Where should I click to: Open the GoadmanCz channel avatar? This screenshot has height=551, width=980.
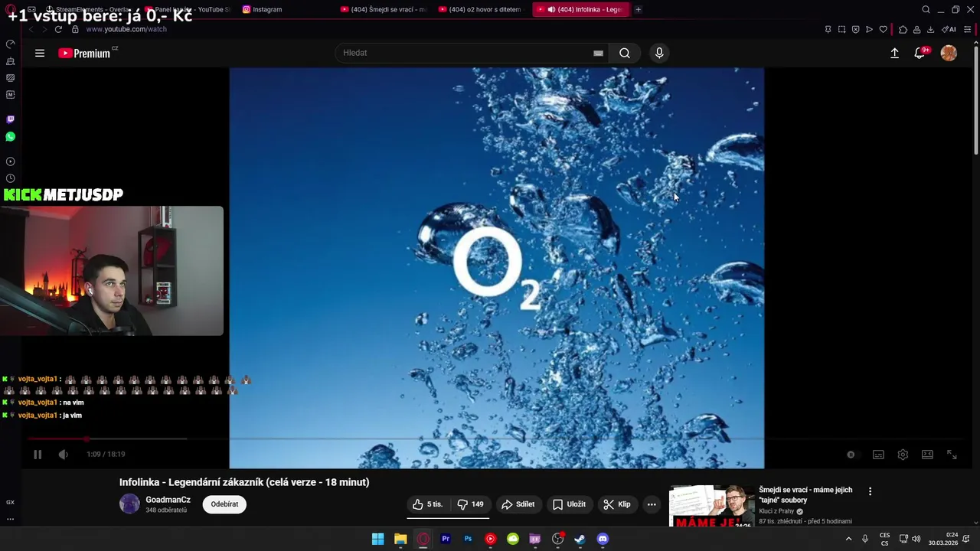point(130,504)
